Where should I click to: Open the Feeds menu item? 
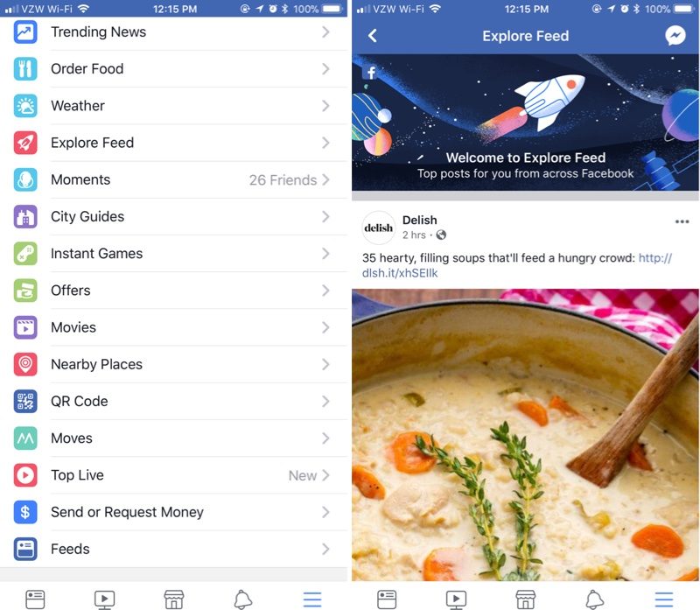173,549
